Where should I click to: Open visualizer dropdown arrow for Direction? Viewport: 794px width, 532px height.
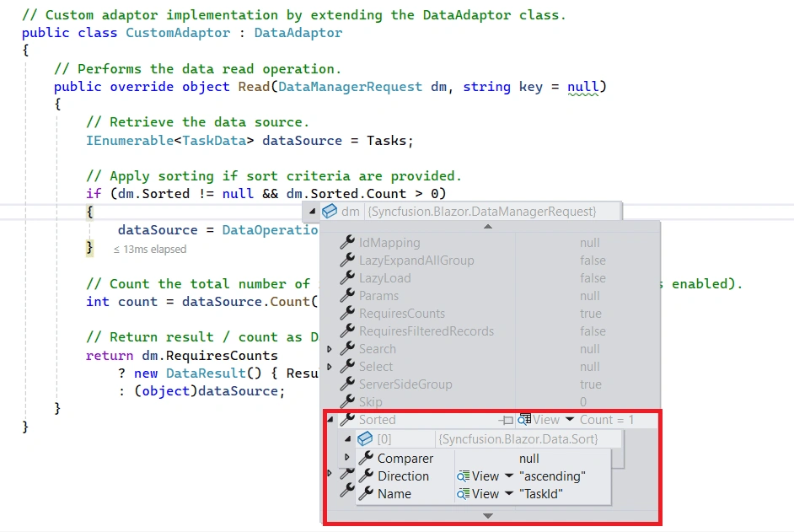(509, 476)
